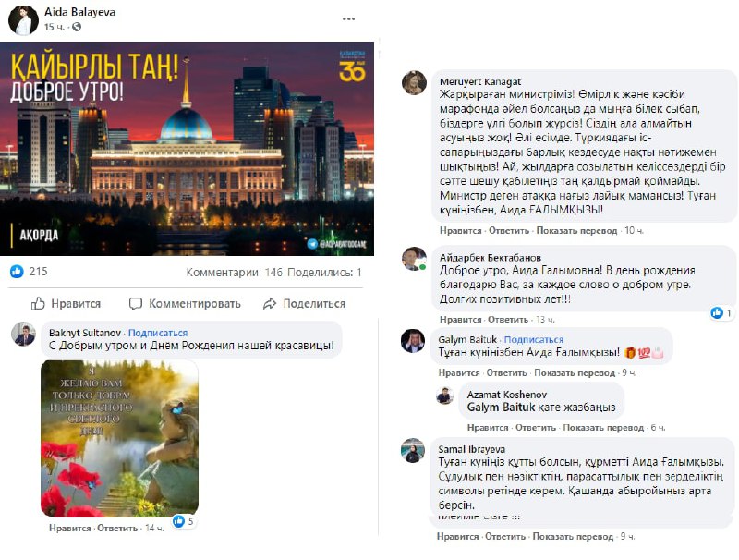Screen dimensions: 739x560
Task: Click the like badge on Айдарбек Бектабанов's comment
Action: [721, 312]
